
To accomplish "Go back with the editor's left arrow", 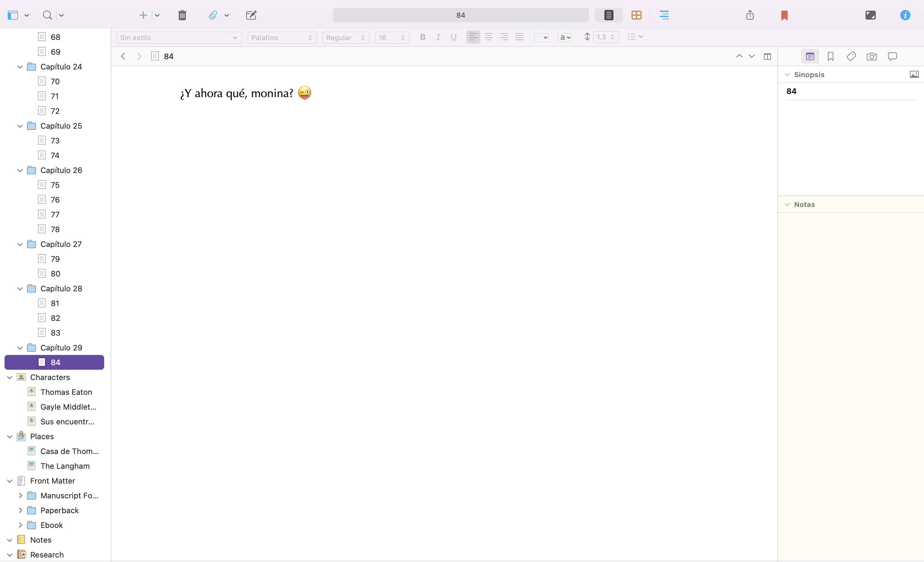I will pos(122,57).
